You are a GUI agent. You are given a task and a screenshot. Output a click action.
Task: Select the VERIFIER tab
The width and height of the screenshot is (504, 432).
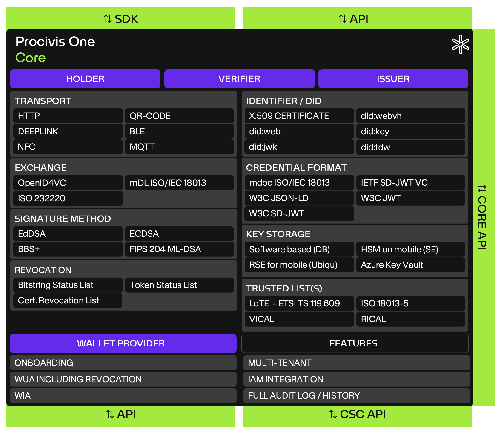coord(239,79)
